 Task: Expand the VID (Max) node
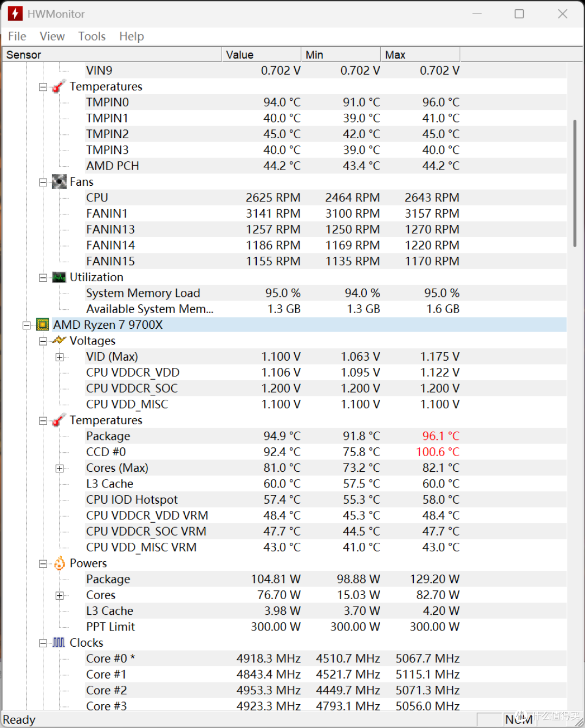60,357
